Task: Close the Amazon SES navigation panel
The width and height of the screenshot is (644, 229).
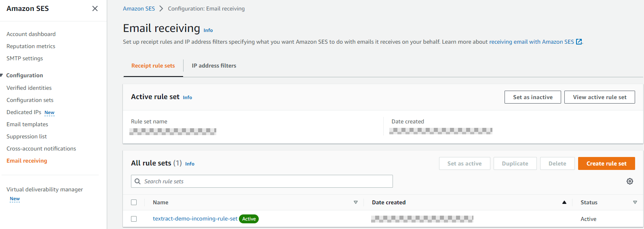Action: click(x=95, y=8)
